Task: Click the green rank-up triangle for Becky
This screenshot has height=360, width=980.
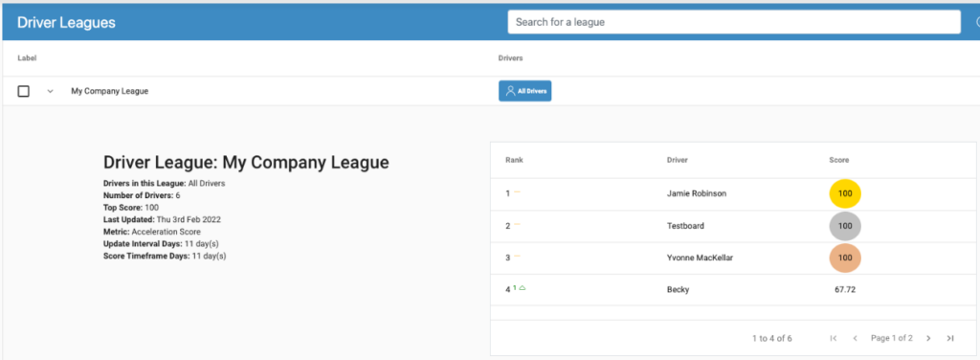Action: click(523, 287)
